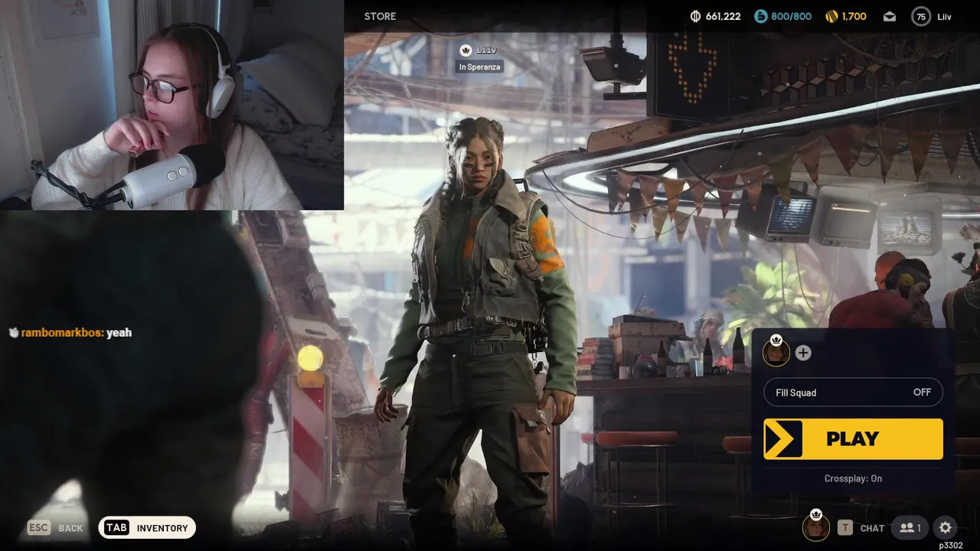This screenshot has width=980, height=551.
Task: Click the T key chat hint
Action: coord(844,527)
